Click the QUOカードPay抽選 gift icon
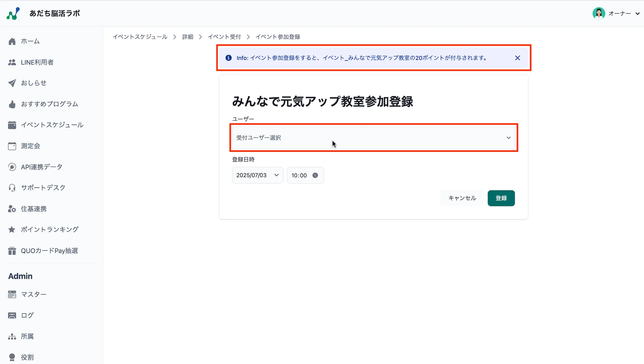The width and height of the screenshot is (644, 364). coord(12,250)
